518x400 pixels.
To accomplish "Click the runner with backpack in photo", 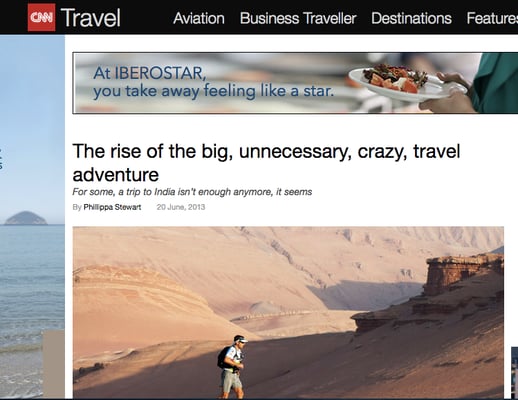I will click(x=232, y=366).
